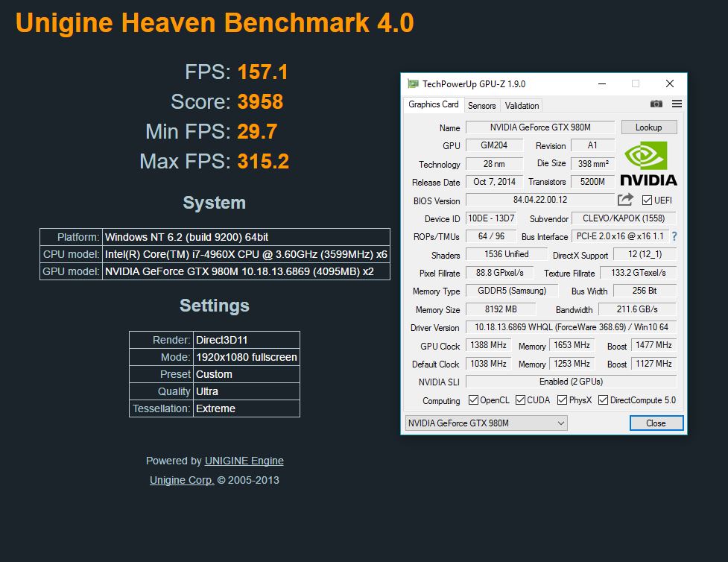Click the Device ID field 10DE - 13D7

pyautogui.click(x=491, y=218)
